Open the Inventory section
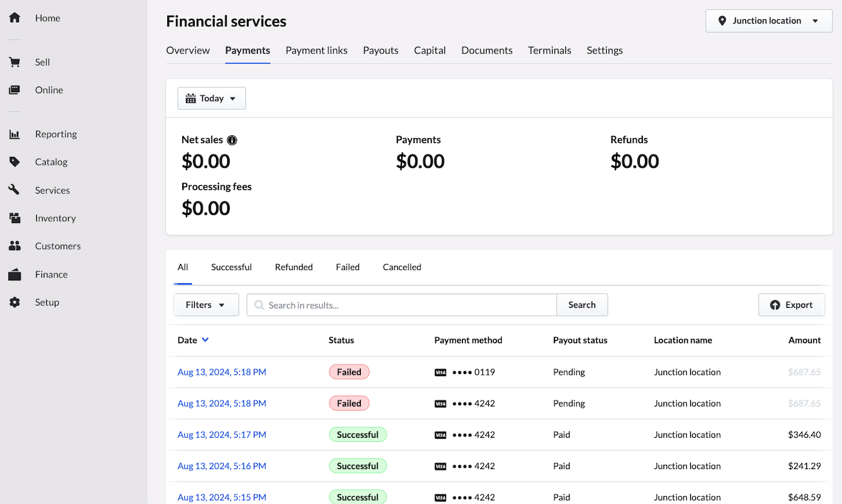842x504 pixels. (55, 218)
